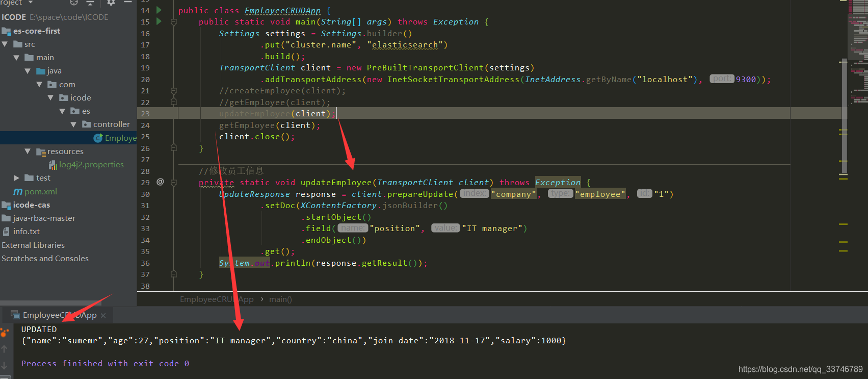Click the locate-current-file crosshair icon in Project panel
The image size is (868, 379).
click(x=74, y=3)
